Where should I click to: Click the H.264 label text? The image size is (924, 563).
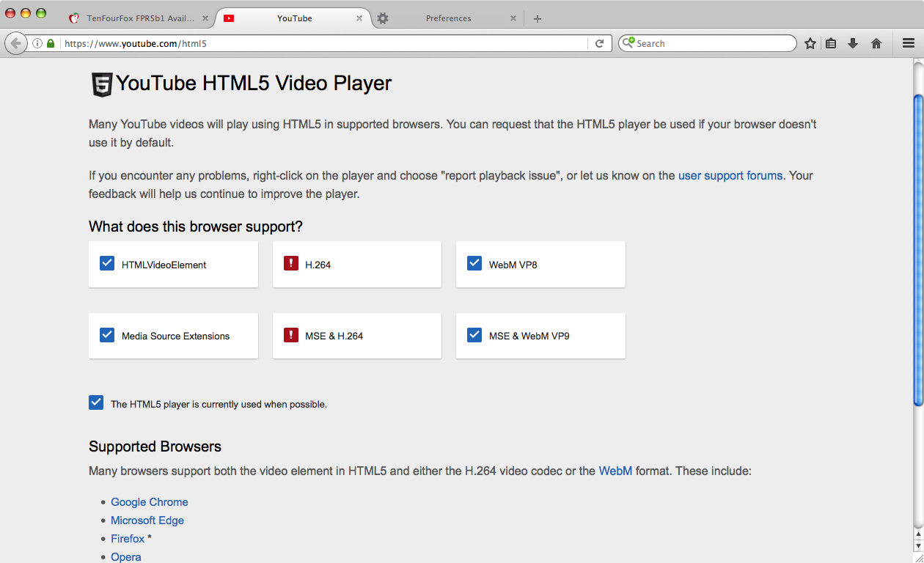click(x=318, y=265)
